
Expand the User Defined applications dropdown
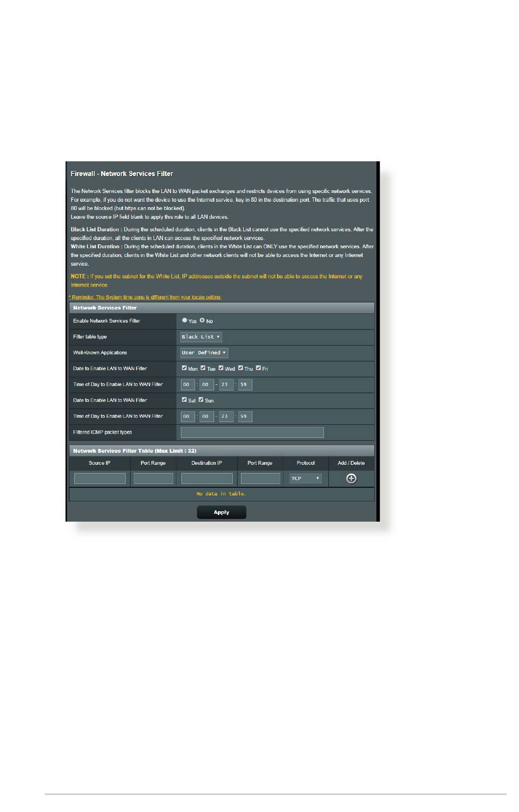pyautogui.click(x=204, y=353)
